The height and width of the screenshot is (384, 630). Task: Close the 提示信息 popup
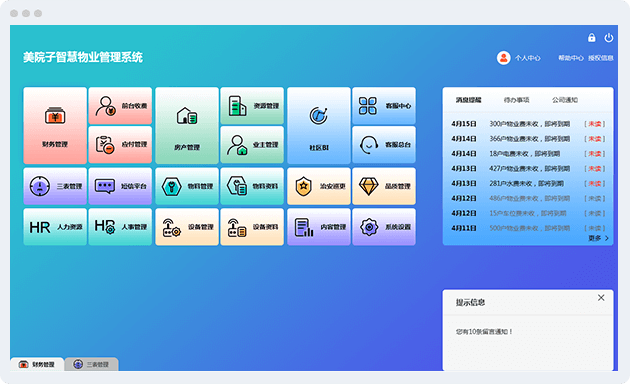pyautogui.click(x=601, y=298)
